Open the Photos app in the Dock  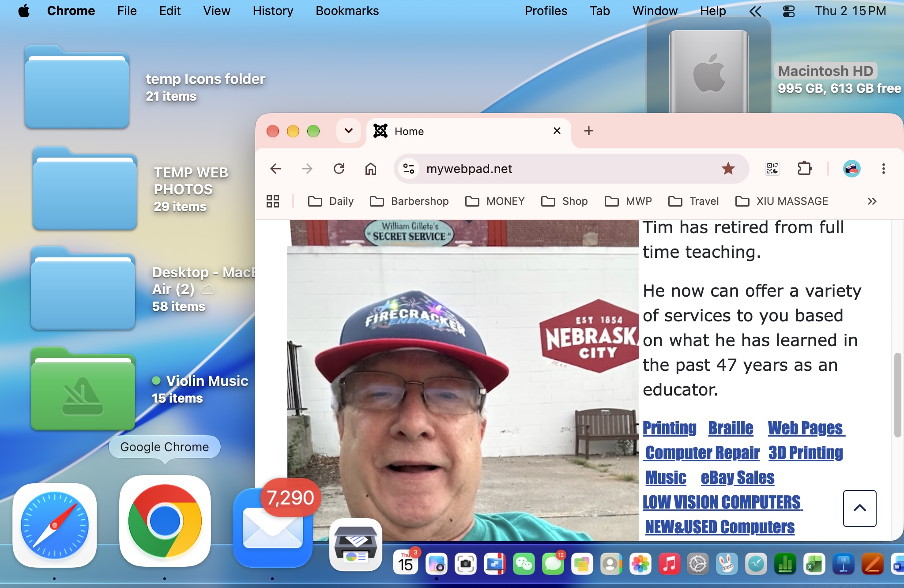(640, 564)
